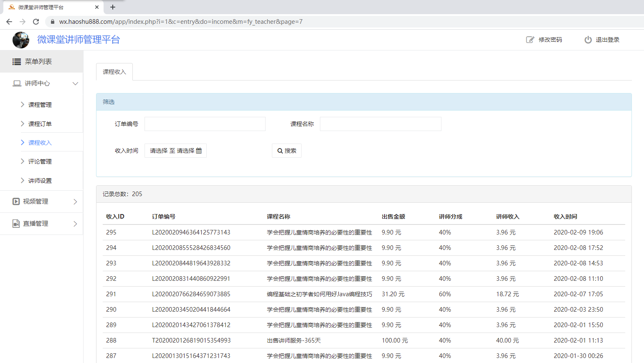Viewport: 644px width, 363px height.
Task: Click the browser address bar URL
Action: coord(181,22)
